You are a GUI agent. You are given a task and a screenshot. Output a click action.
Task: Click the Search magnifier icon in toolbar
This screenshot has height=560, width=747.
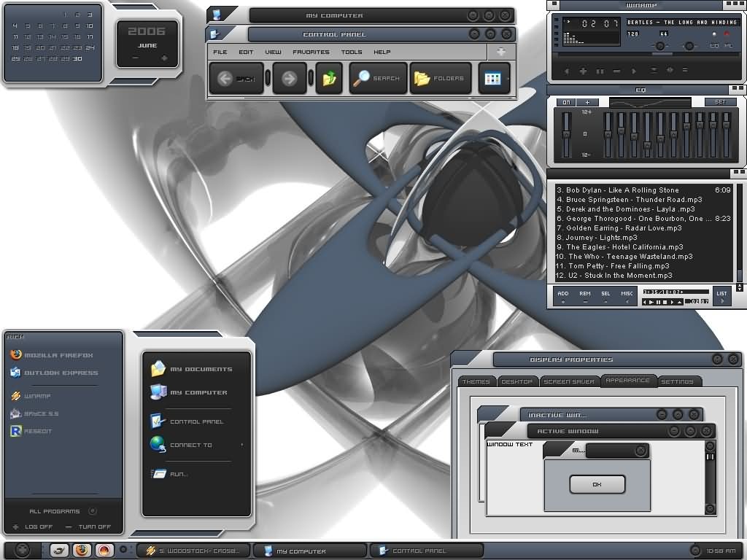tap(361, 77)
